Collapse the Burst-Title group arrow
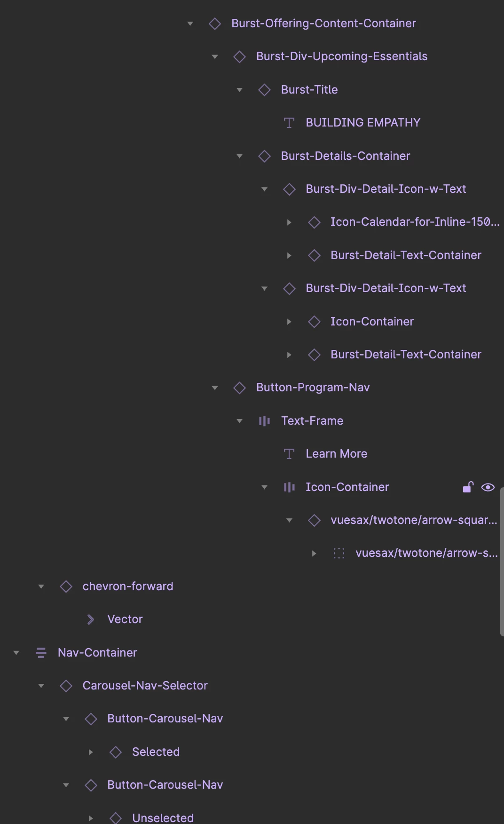The width and height of the screenshot is (504, 824). pyautogui.click(x=240, y=90)
